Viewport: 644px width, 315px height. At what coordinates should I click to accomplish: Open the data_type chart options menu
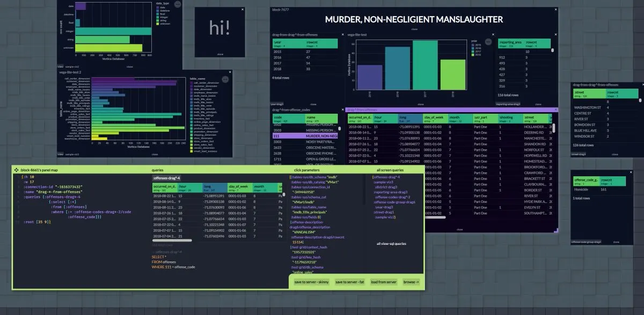[178, 4]
